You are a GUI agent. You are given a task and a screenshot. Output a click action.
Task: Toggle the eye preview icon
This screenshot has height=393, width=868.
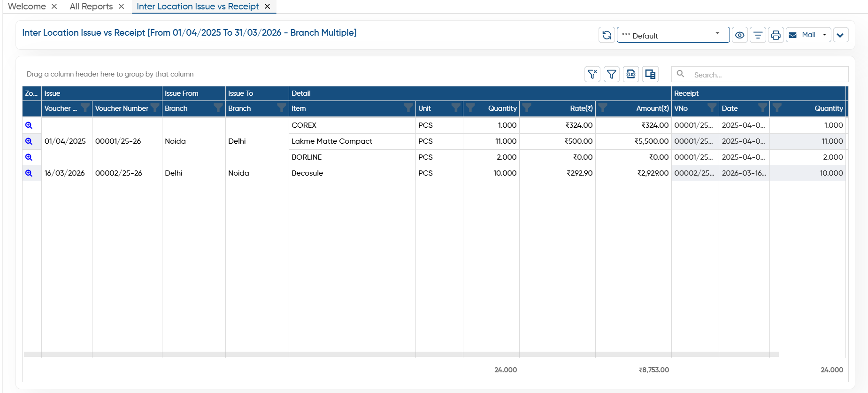pyautogui.click(x=739, y=35)
